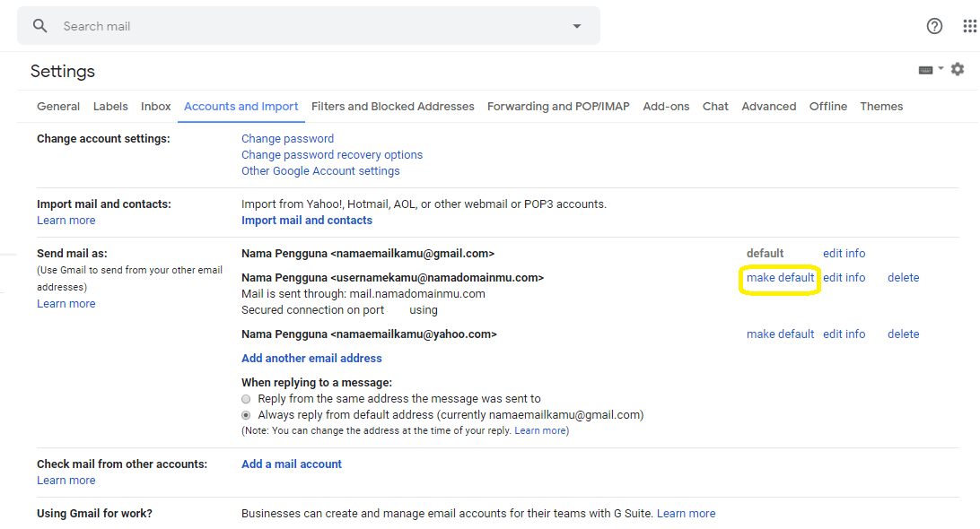Open Filters and Blocked Addresses tab
This screenshot has height=529, width=980.
(392, 106)
